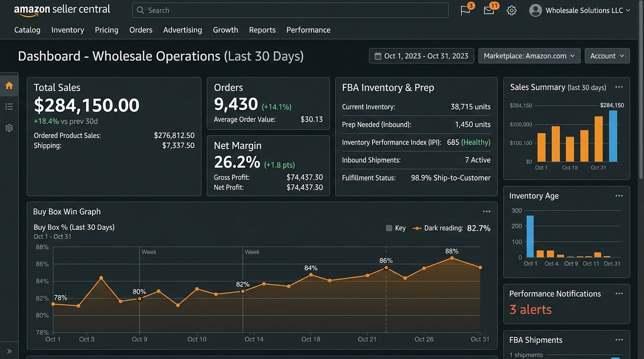Click the Net Margin card title
644x359 pixels.
238,145
